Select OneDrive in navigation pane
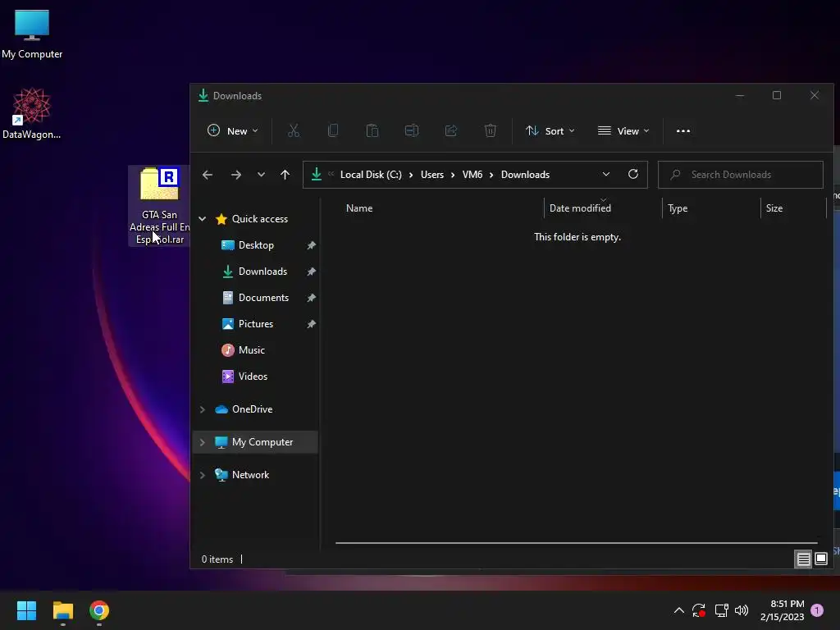Screen dimensions: 840x630 (252, 409)
